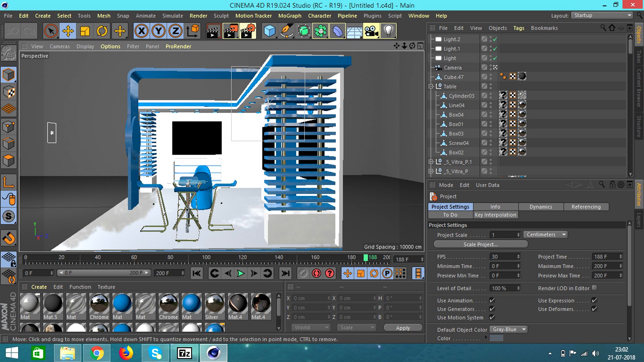Image resolution: width=644 pixels, height=362 pixels.
Task: Click the default Color swatch
Action: point(496,338)
